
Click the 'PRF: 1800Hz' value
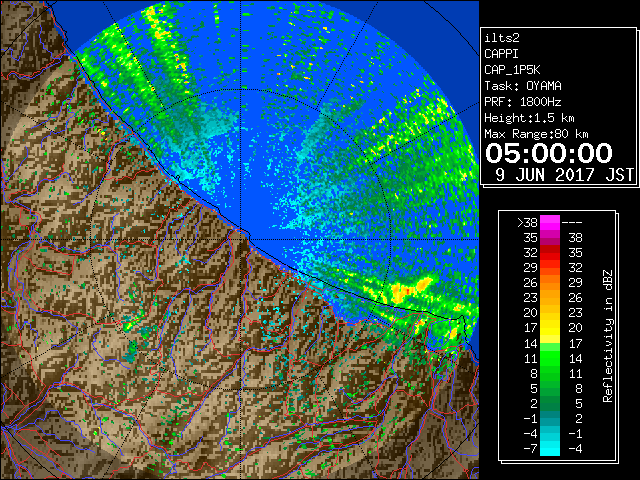[523, 102]
